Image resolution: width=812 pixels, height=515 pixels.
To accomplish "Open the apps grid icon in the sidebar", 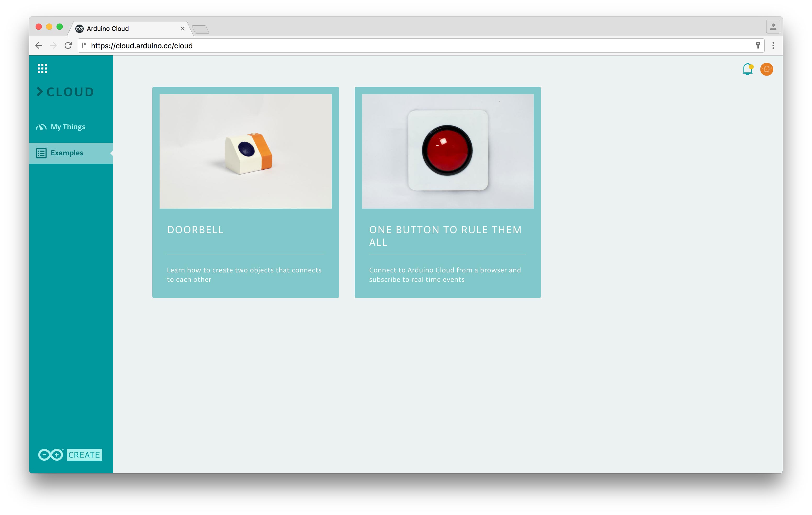I will click(42, 68).
